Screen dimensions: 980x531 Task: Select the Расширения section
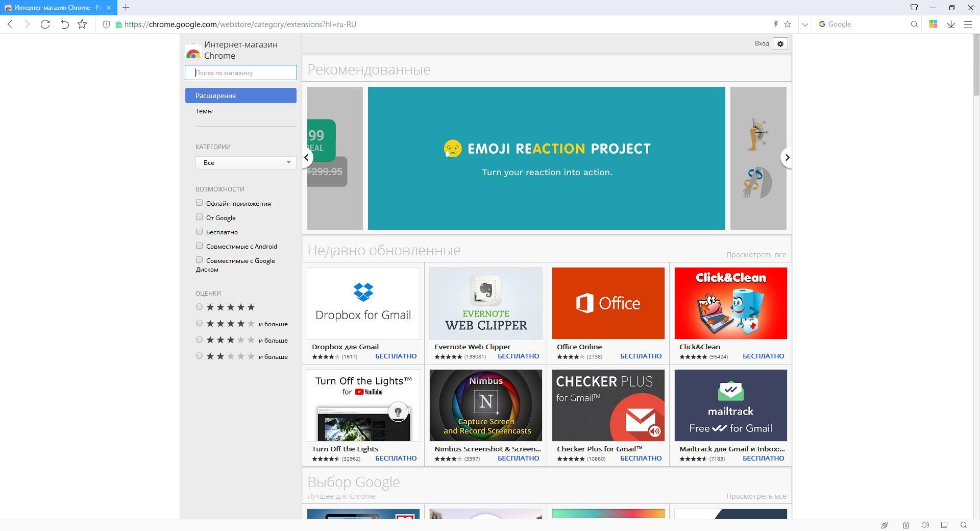(241, 95)
